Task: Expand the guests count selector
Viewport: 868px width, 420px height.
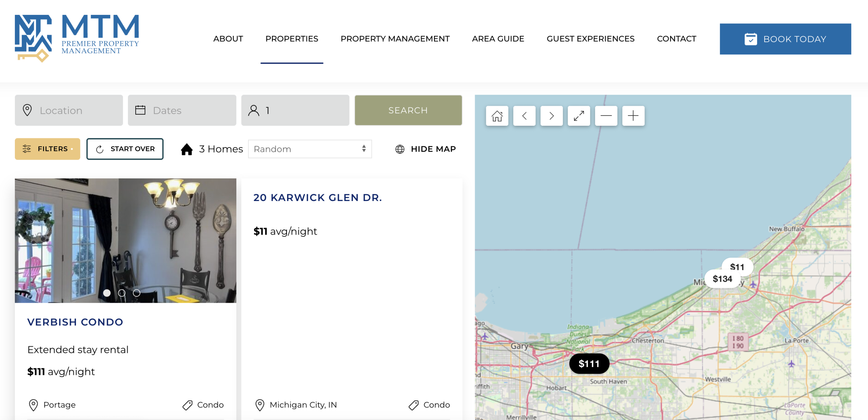Action: (x=295, y=110)
